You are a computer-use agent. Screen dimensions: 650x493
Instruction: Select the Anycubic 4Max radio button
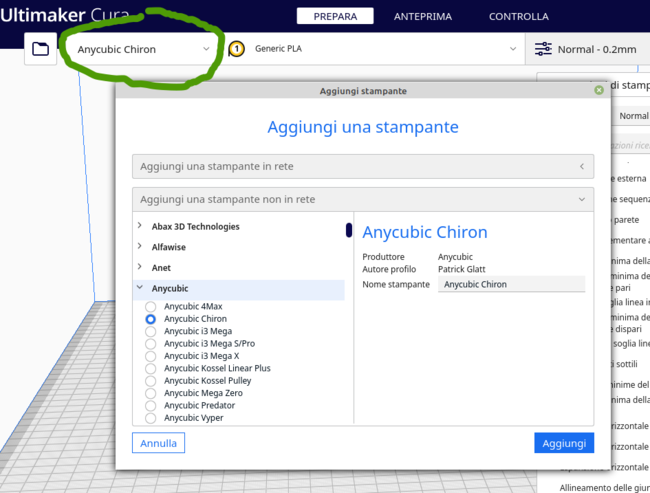coord(151,306)
